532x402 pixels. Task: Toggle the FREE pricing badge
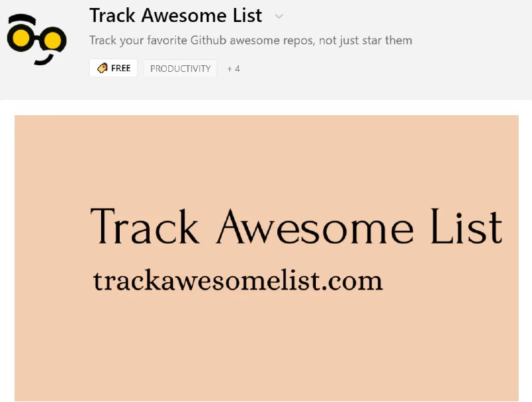tap(113, 67)
